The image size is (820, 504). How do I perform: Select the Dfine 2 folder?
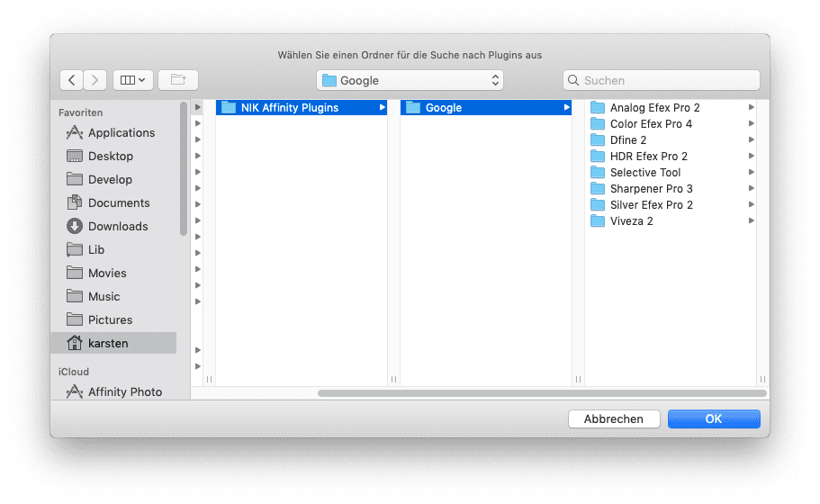[671, 140]
